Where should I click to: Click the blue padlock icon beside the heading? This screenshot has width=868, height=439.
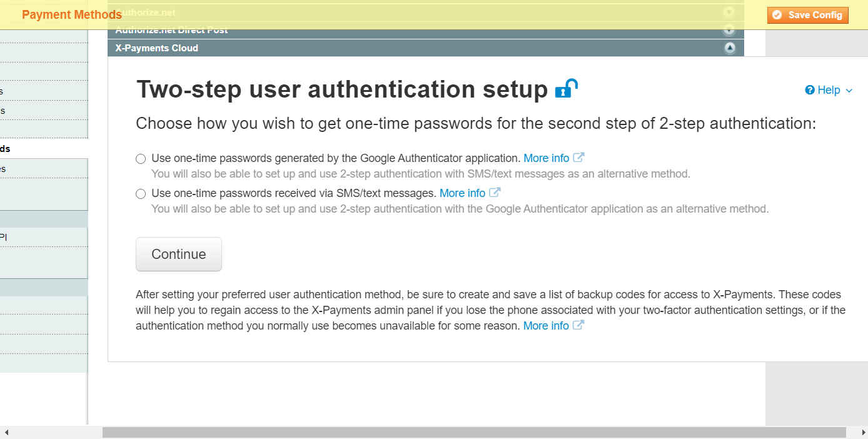point(566,89)
